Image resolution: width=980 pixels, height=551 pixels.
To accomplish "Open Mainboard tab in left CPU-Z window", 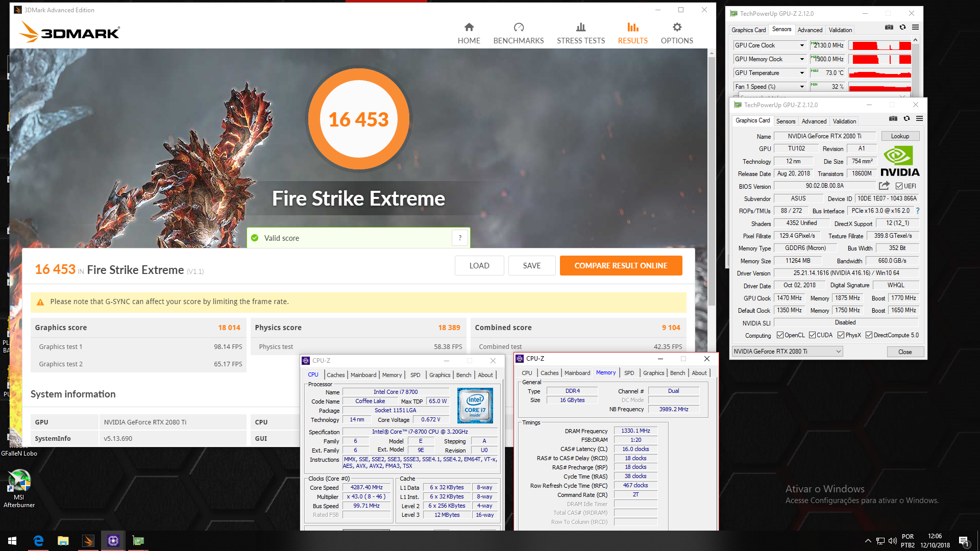I will 363,375.
